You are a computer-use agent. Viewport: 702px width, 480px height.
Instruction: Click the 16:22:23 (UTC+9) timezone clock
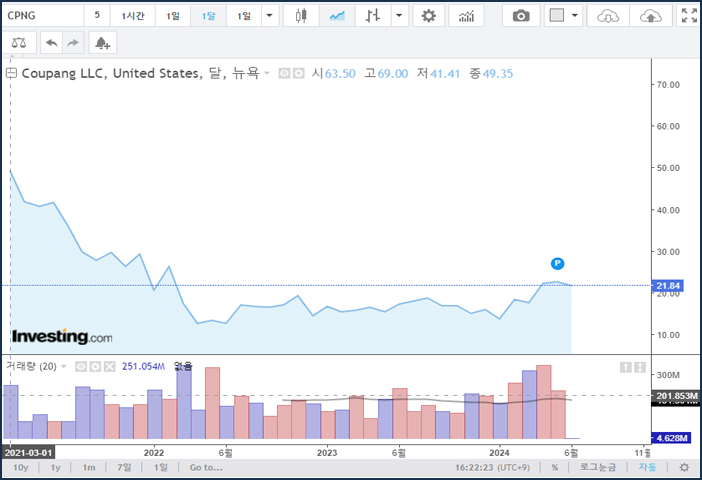click(492, 467)
